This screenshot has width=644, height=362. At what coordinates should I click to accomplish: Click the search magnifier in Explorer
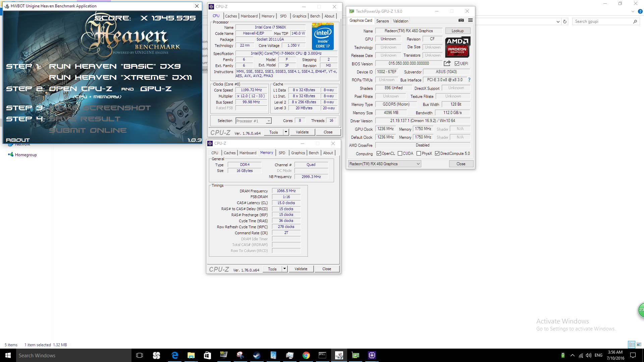tap(635, 21)
